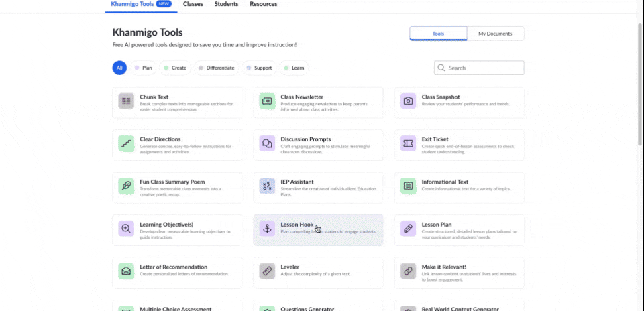Click the Clear Directions stairs icon

pos(126,143)
